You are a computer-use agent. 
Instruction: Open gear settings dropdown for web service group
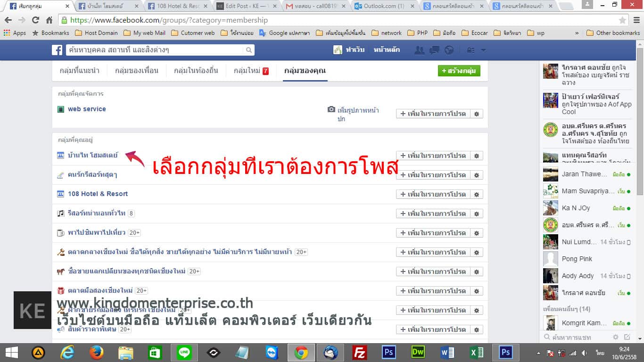[x=477, y=114]
